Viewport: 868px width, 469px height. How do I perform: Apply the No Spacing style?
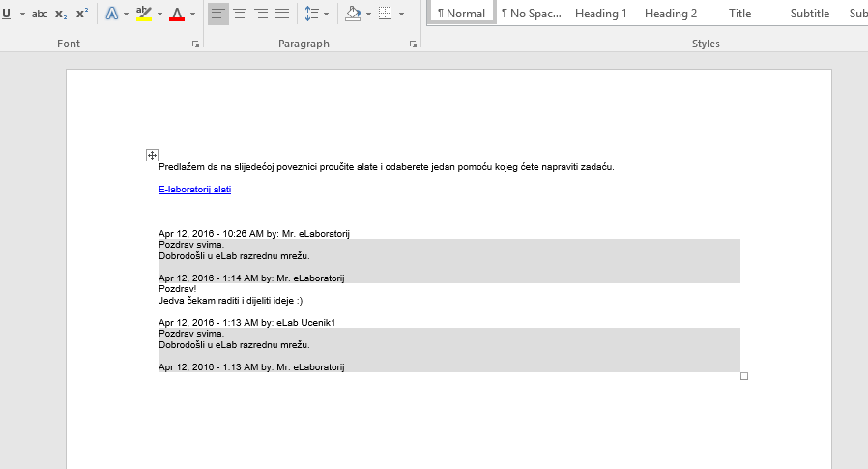(531, 14)
